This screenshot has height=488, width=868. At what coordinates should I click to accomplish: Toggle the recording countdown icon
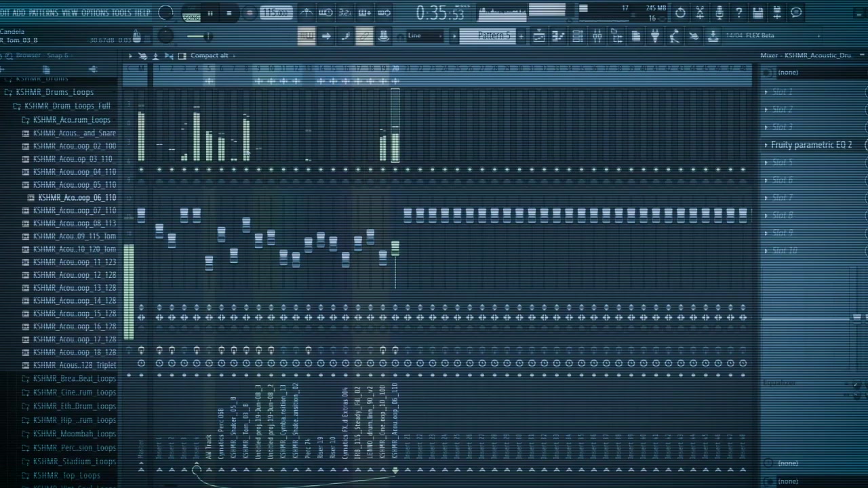[x=345, y=12]
